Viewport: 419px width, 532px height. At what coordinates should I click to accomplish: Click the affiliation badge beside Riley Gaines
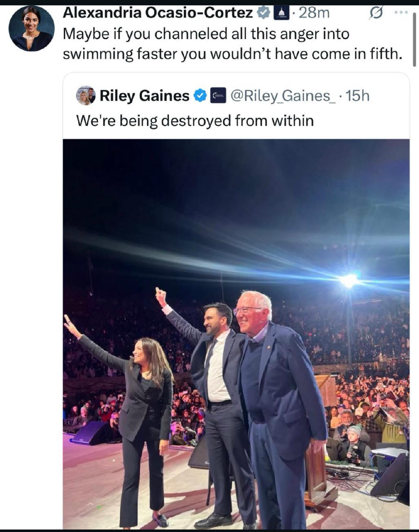click(217, 96)
